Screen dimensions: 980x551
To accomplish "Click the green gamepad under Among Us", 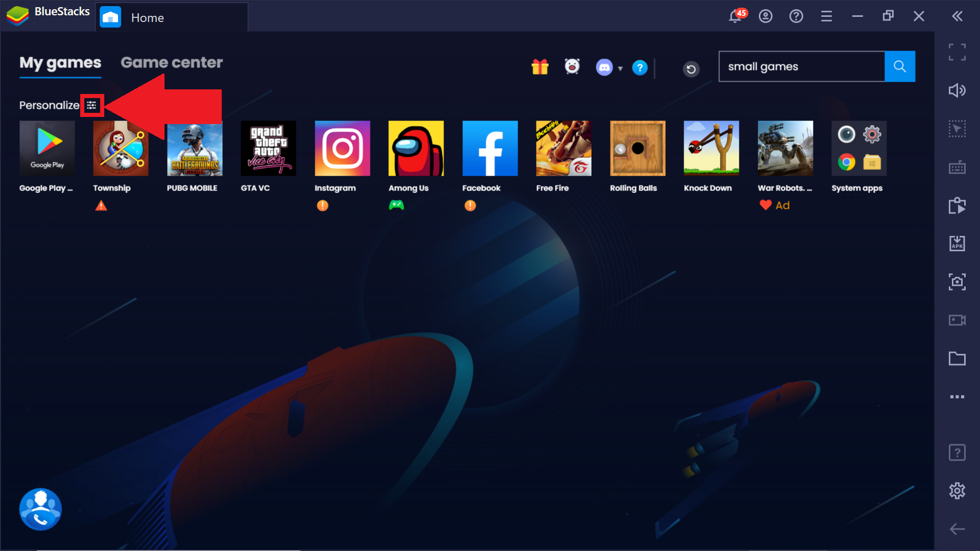I will (x=396, y=205).
